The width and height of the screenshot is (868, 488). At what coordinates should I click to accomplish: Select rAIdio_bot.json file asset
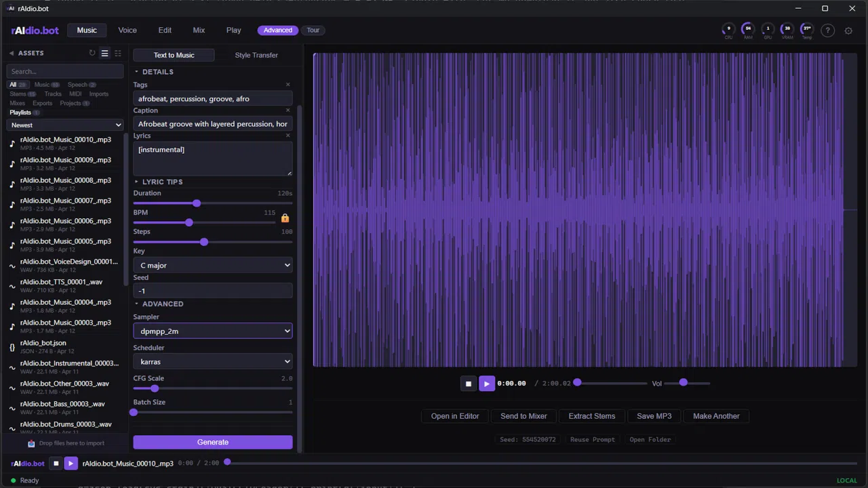click(65, 346)
